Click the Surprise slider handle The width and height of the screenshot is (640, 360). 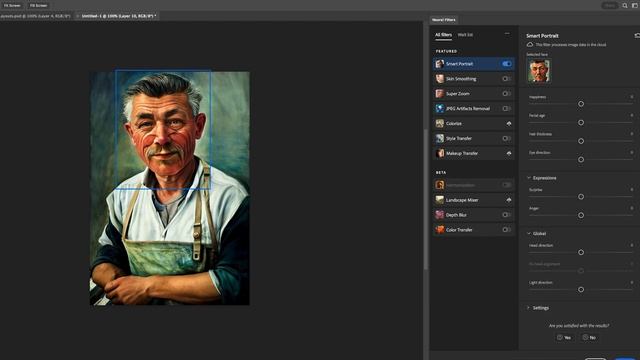tap(581, 197)
